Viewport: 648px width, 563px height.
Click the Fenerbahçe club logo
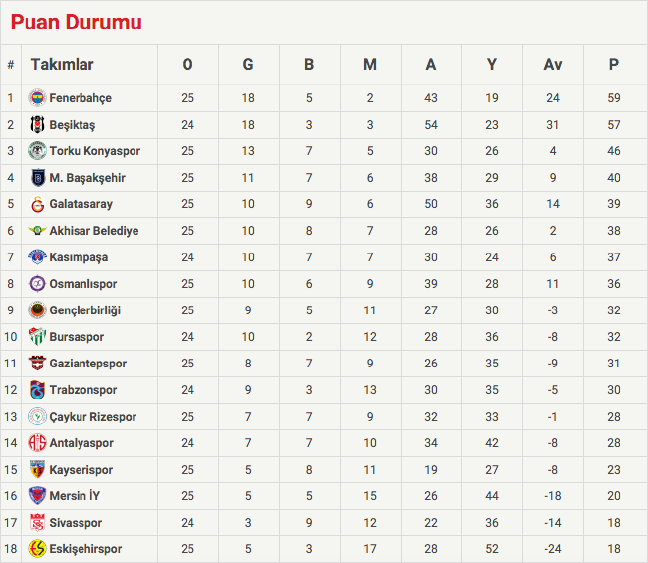37,98
